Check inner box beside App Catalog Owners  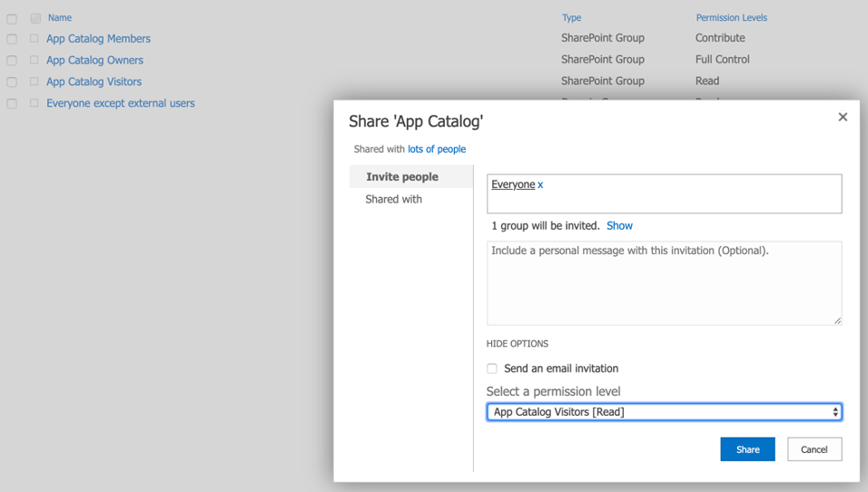pyautogui.click(x=35, y=60)
